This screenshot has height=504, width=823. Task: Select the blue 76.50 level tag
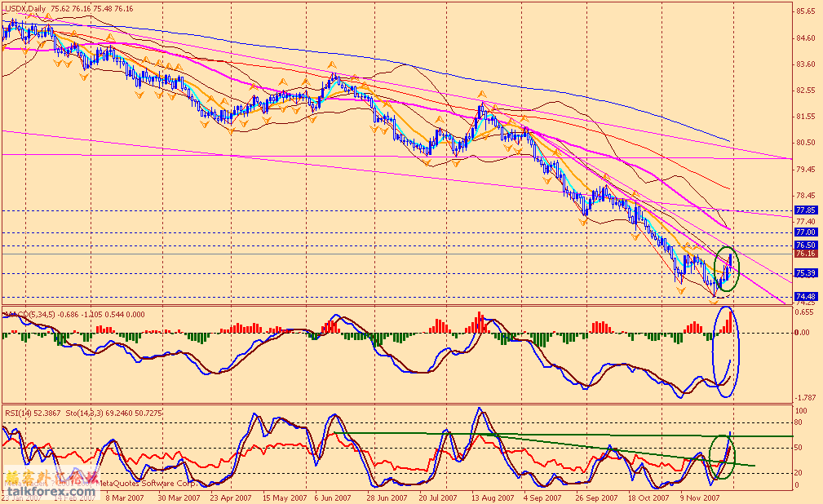click(806, 245)
